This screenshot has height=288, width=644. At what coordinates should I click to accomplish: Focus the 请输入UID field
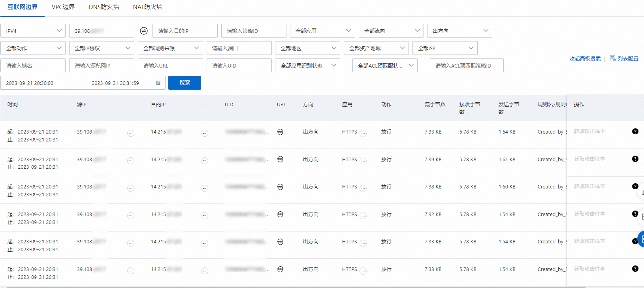[x=239, y=66]
